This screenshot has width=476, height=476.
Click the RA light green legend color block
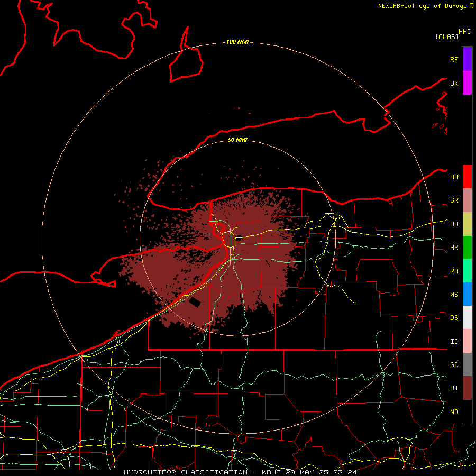pyautogui.click(x=467, y=271)
